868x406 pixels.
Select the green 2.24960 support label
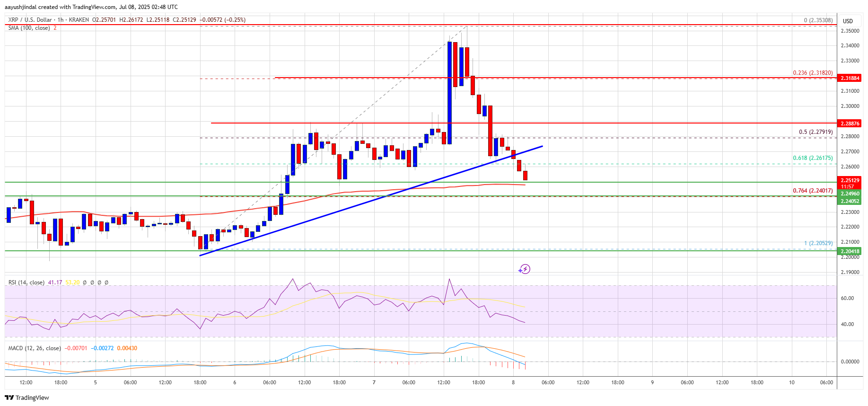point(850,194)
